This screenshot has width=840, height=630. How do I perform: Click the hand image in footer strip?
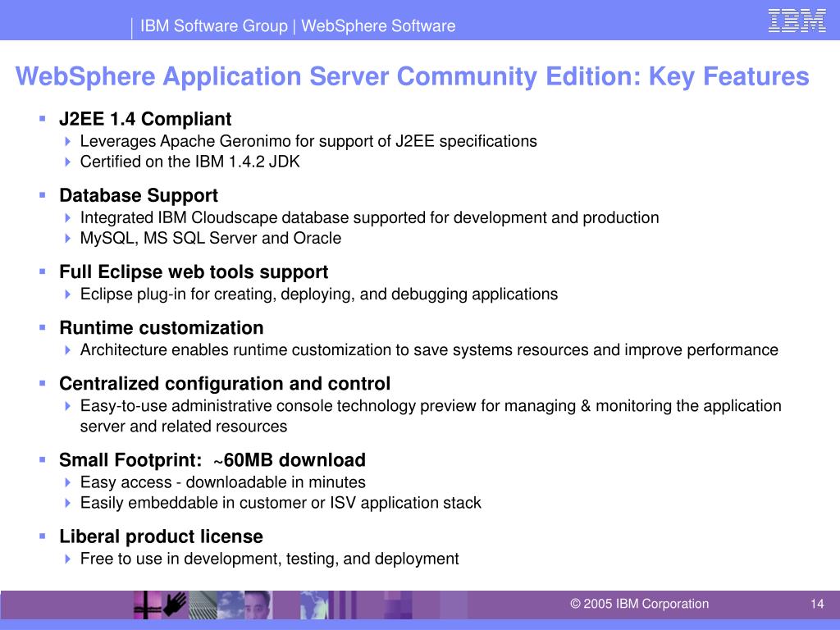click(176, 605)
